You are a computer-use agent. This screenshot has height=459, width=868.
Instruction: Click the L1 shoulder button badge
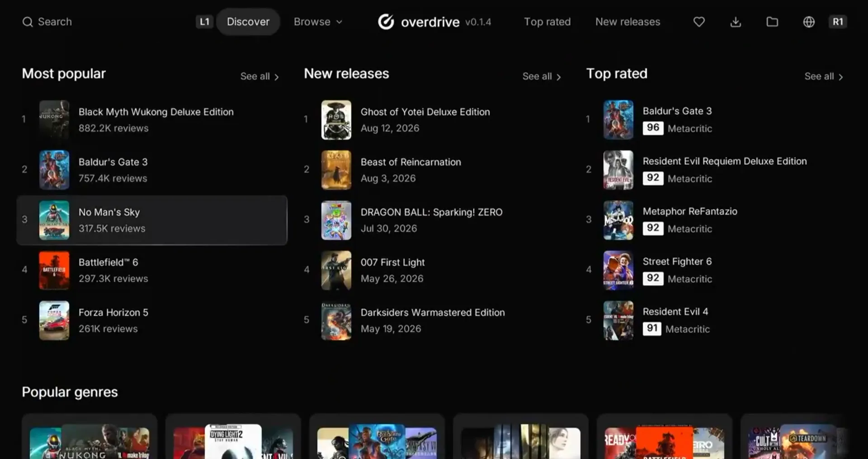[204, 22]
